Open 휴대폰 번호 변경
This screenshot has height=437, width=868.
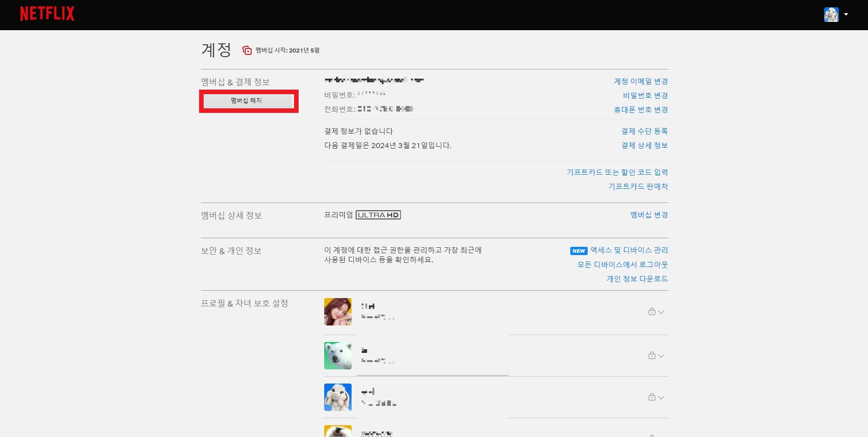pyautogui.click(x=641, y=110)
